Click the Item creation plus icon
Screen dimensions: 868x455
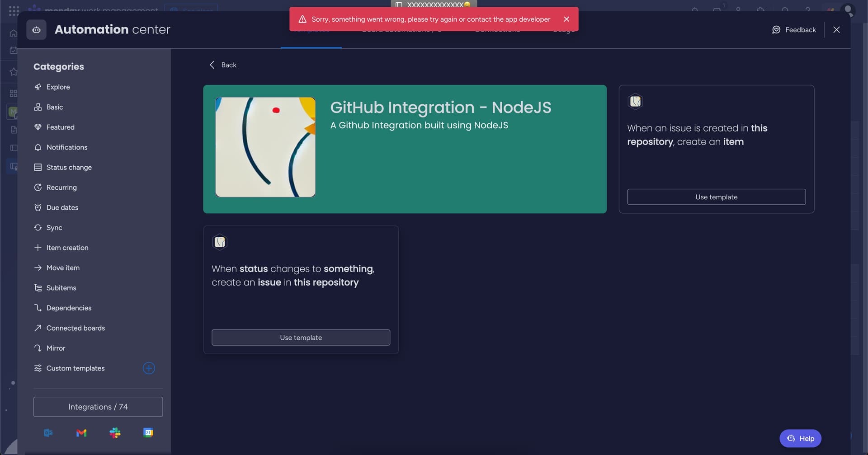38,248
